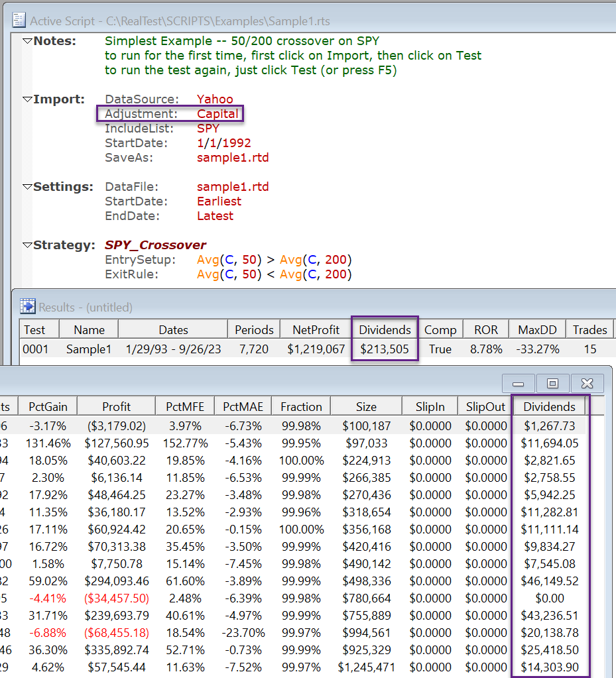Close the trade list window

click(586, 383)
